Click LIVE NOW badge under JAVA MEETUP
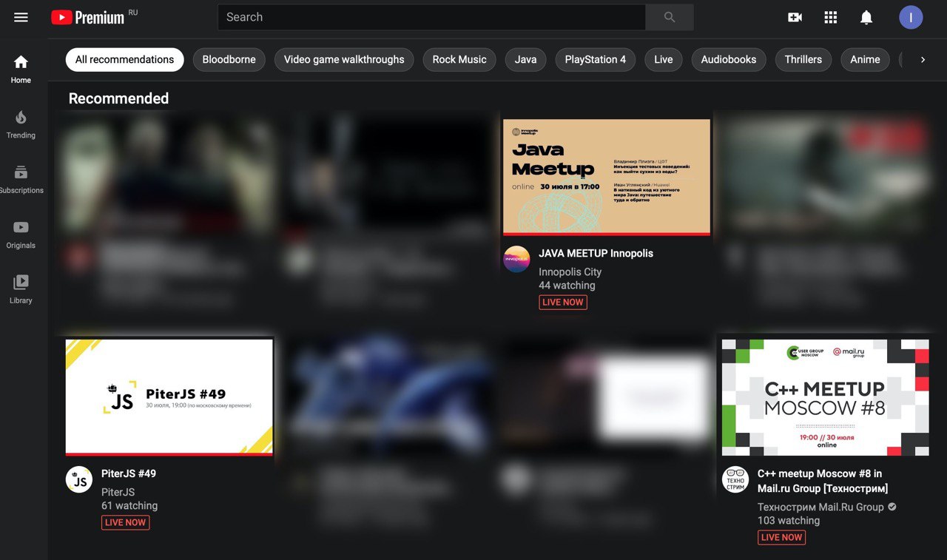 (x=563, y=302)
